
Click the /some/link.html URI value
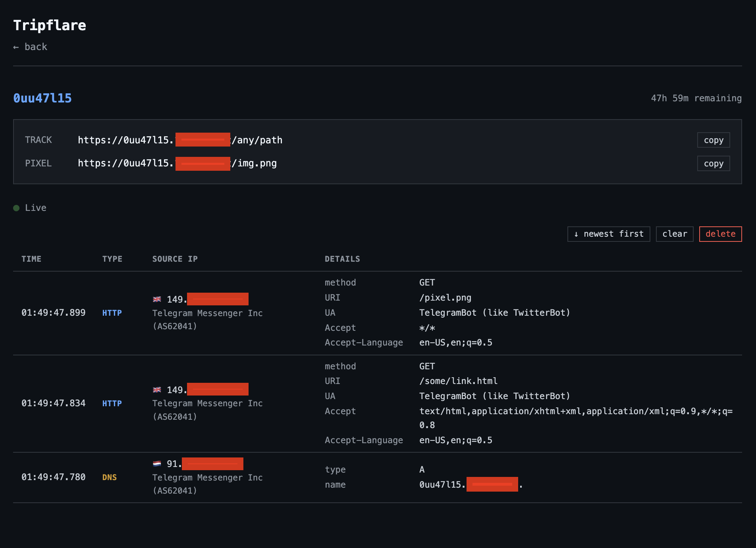pos(458,381)
